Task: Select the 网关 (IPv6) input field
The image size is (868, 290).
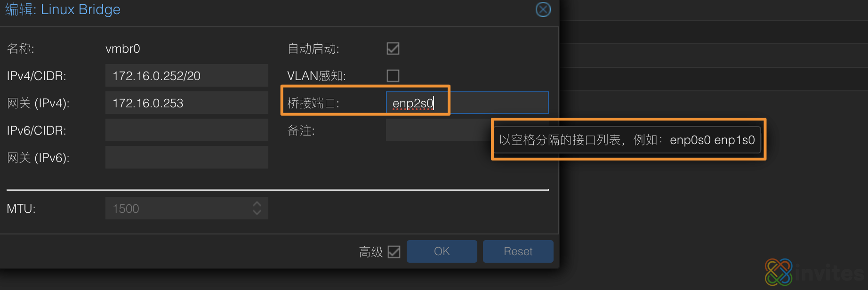Action: click(187, 157)
